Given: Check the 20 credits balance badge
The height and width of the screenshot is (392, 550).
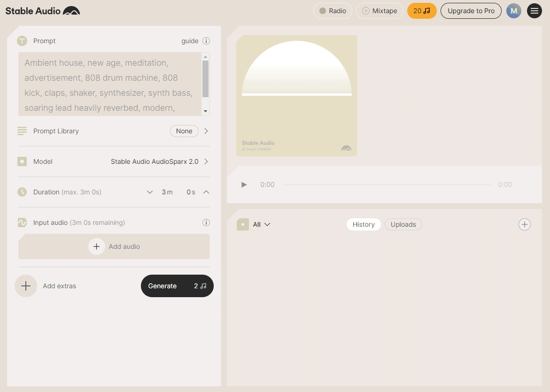Looking at the screenshot, I should pos(422,11).
